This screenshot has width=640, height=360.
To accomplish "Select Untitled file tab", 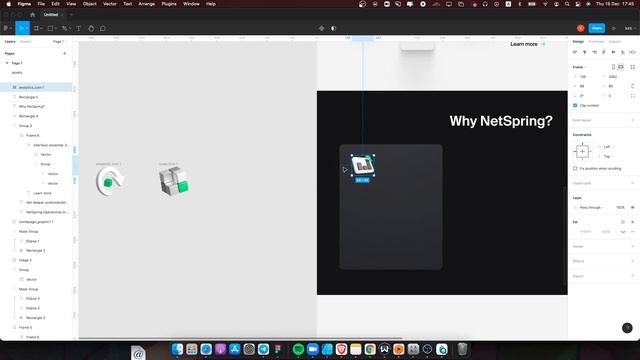I will 51,15.
